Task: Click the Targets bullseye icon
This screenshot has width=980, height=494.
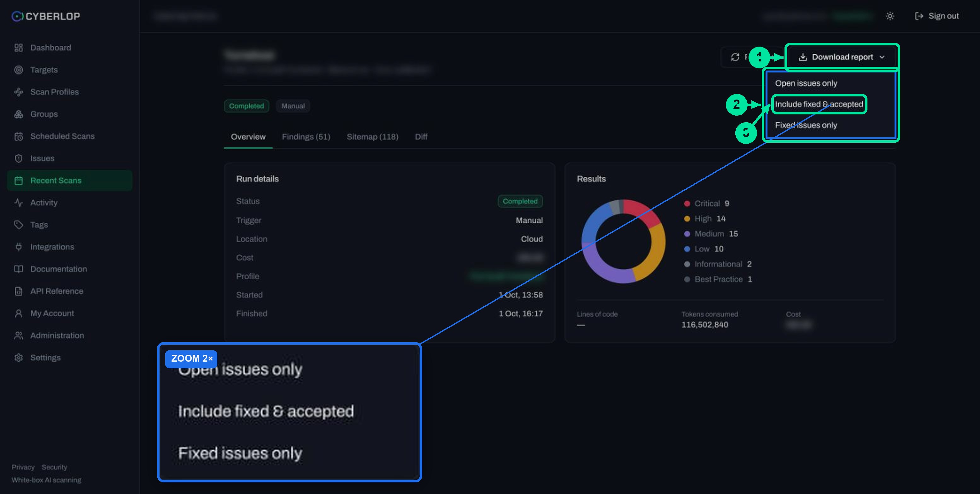Action: tap(18, 70)
